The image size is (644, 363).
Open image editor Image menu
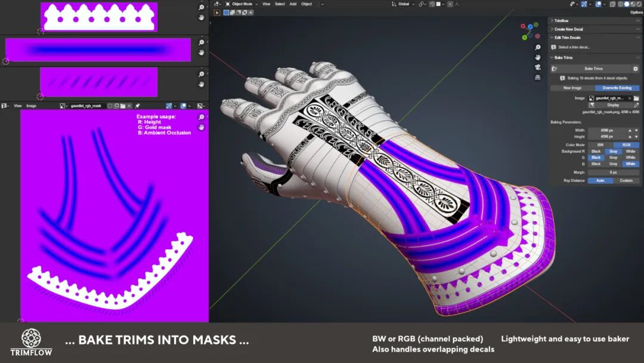click(31, 106)
